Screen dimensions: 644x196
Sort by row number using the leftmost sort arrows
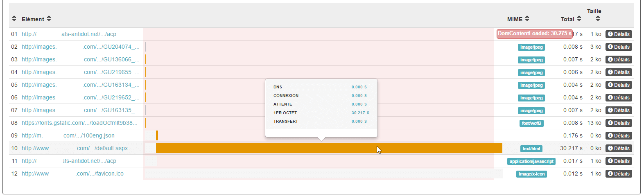tap(14, 18)
